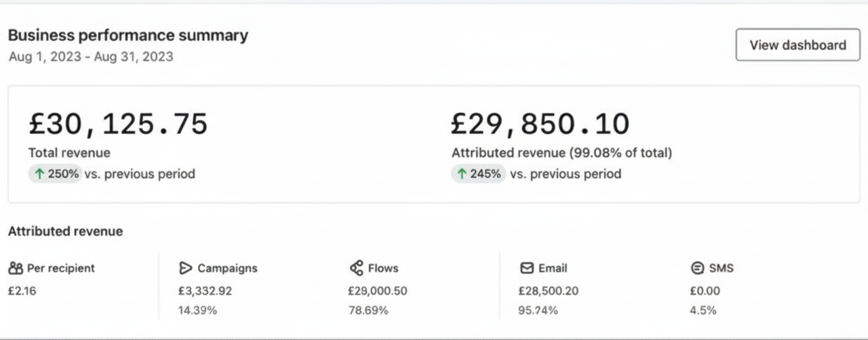The image size is (868, 340).
Task: Click the SMS label
Action: pos(722,268)
